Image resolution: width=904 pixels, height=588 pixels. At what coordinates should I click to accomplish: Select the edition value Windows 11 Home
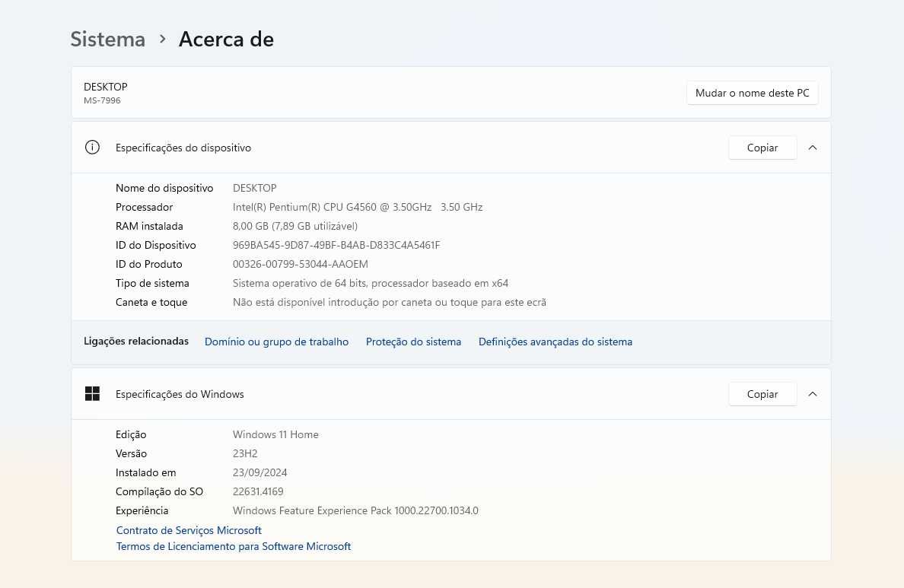(275, 434)
